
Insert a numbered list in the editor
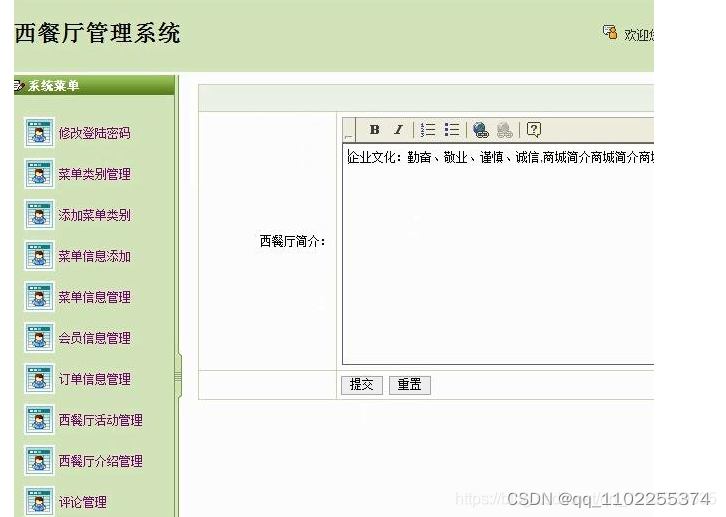click(427, 130)
